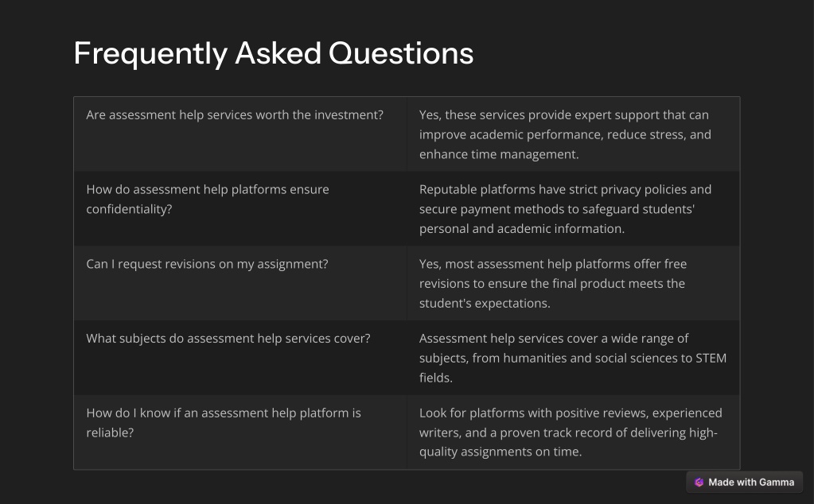Select question about services worth the investment

pyautogui.click(x=235, y=115)
